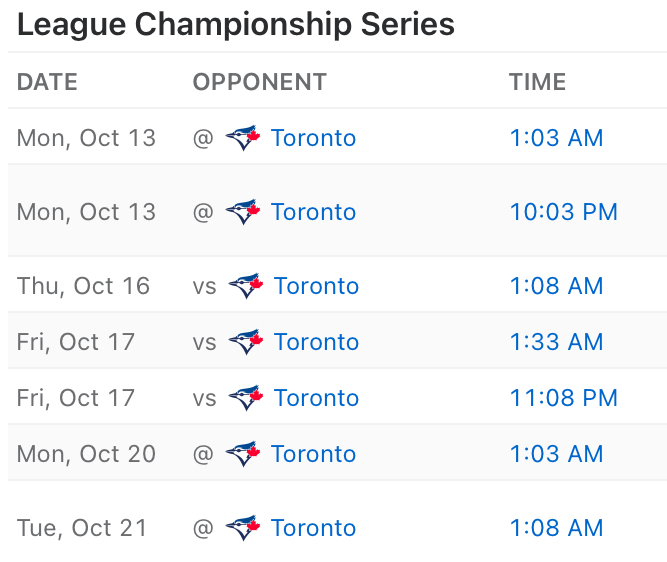Click Blue Jays logo in Oct 13 1:03 AM row
This screenshot has width=667, height=562.
[x=242, y=138]
